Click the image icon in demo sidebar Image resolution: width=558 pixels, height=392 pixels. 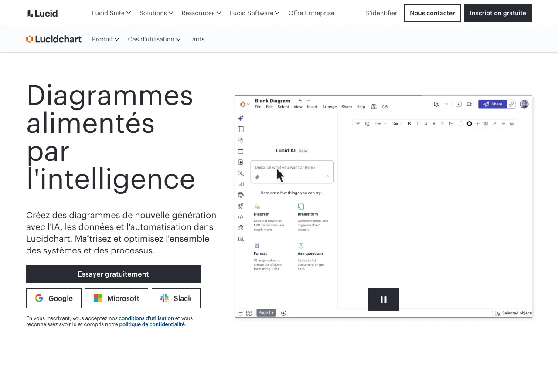[241, 184]
